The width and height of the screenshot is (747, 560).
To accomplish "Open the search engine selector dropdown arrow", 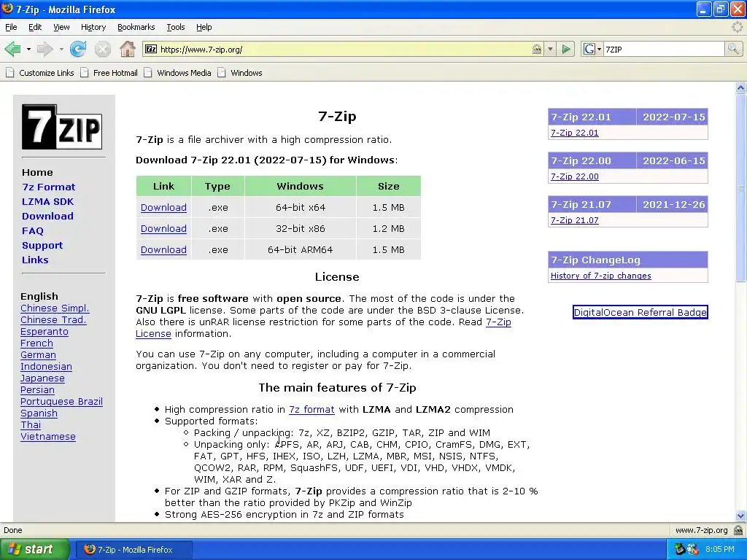I will (x=600, y=49).
